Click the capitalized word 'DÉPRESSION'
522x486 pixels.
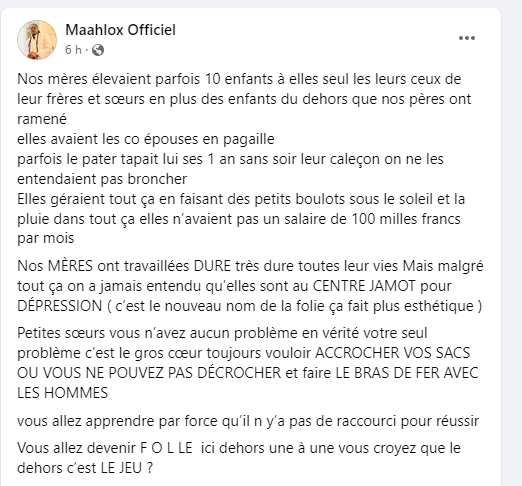[60, 306]
